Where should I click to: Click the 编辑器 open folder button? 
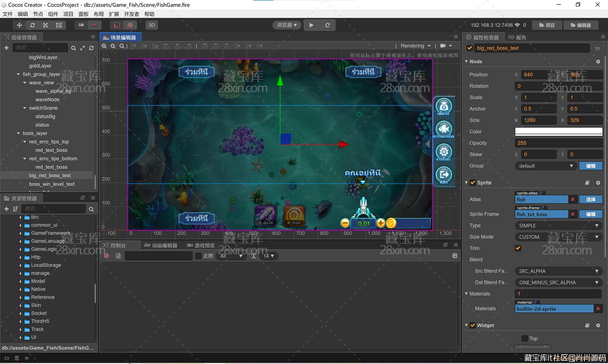click(580, 25)
